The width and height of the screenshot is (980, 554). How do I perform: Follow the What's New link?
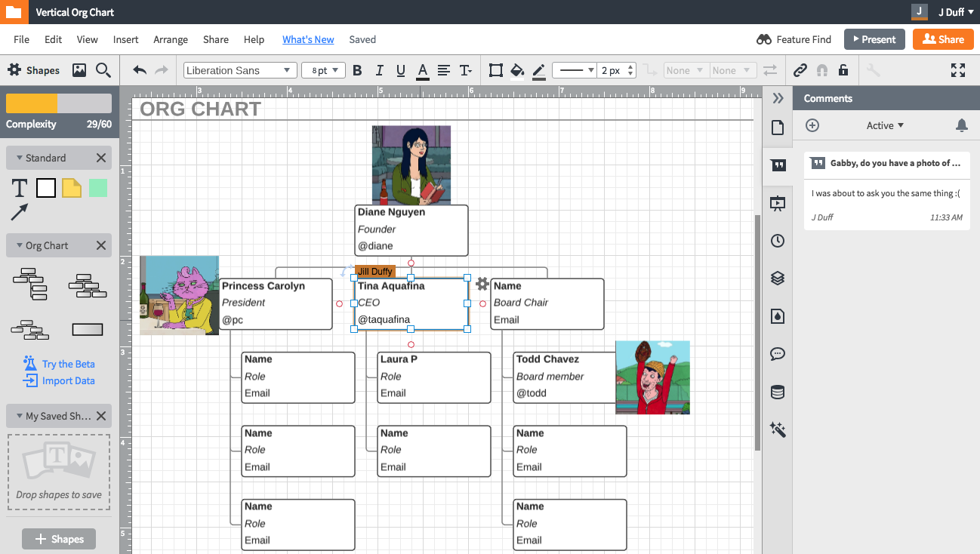tap(308, 39)
